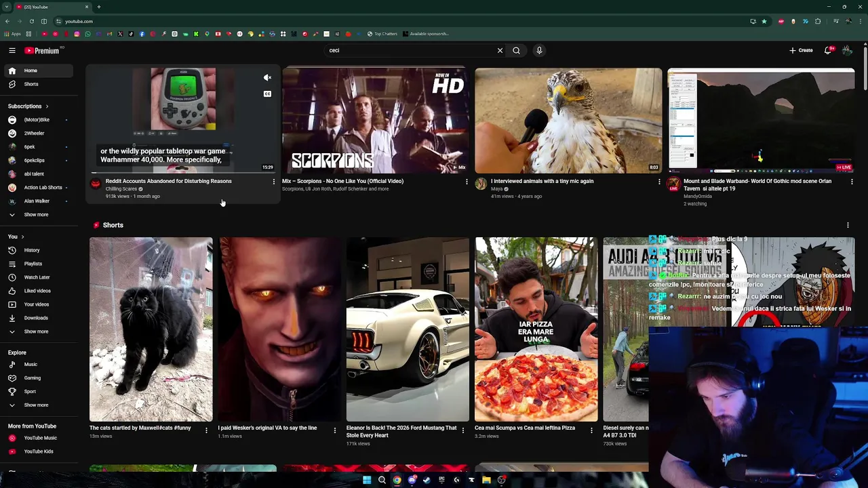
Task: Open History in the sidebar
Action: click(38, 250)
